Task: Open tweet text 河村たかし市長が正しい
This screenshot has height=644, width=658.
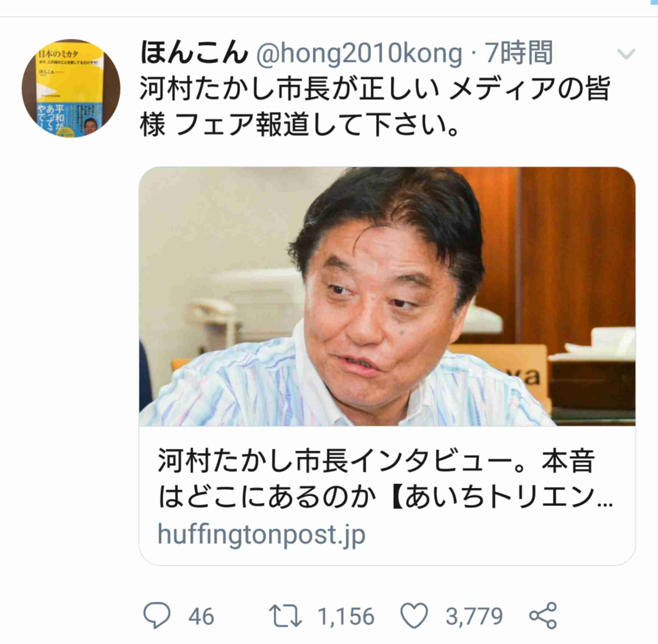Action: pyautogui.click(x=289, y=89)
